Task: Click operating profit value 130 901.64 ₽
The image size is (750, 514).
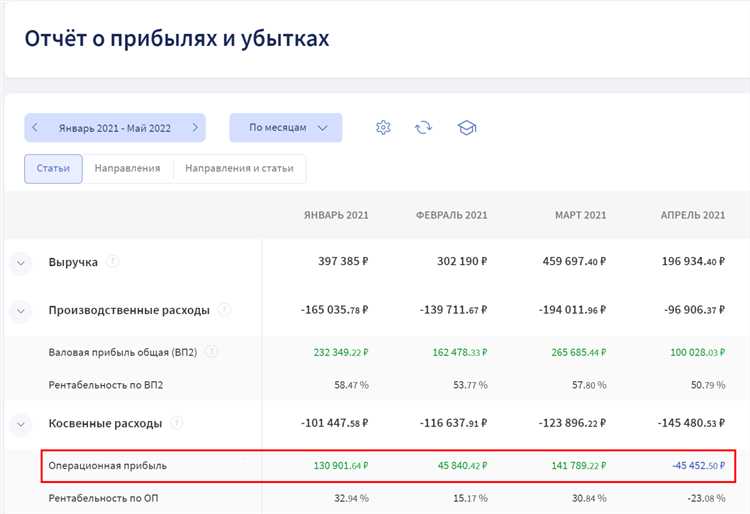Action: pyautogui.click(x=341, y=465)
